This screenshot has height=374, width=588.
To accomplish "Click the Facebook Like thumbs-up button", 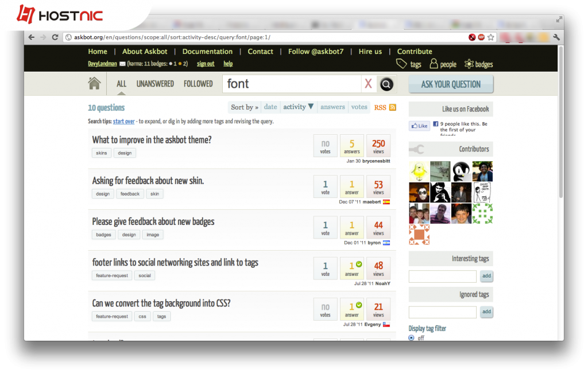I will tap(419, 126).
